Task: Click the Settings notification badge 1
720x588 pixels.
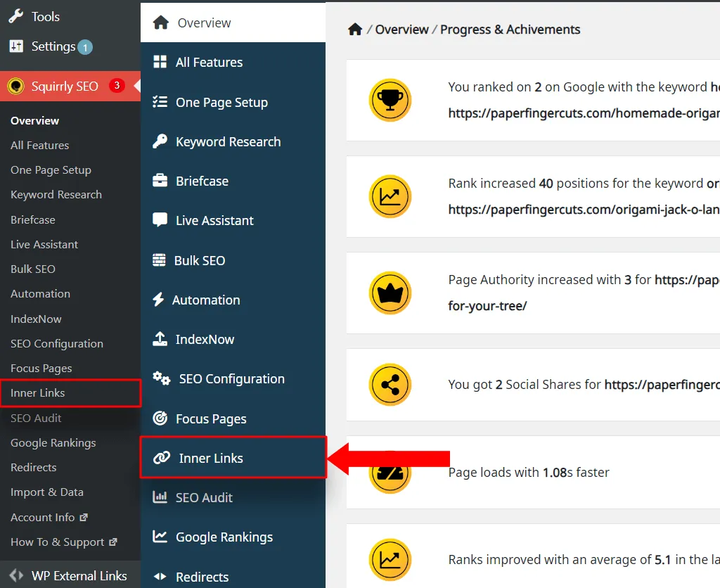Action: coord(85,47)
